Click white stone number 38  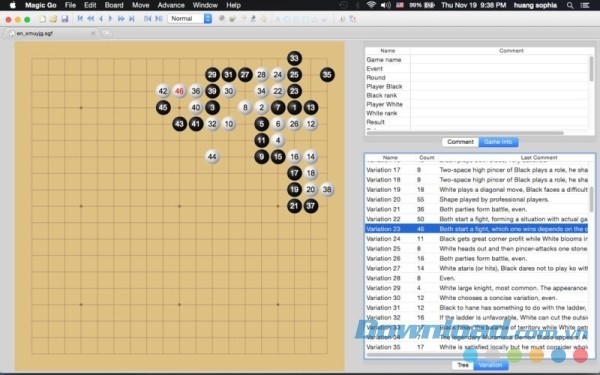pos(327,189)
